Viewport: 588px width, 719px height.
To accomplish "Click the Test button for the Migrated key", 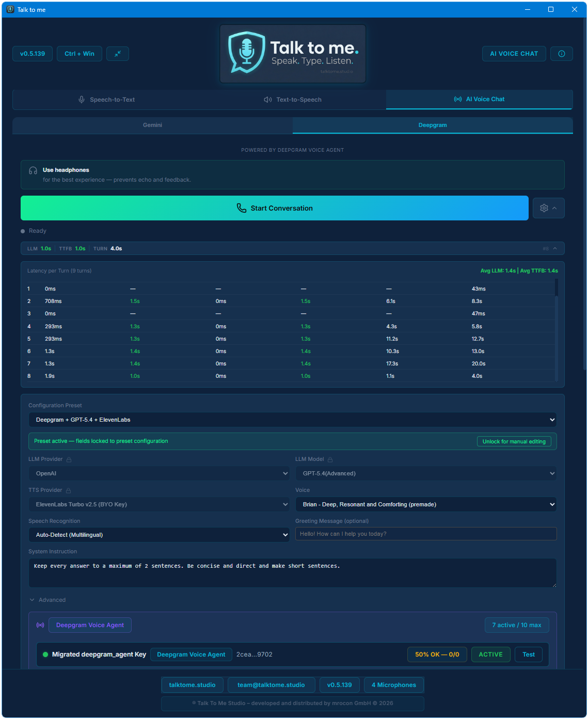I will point(529,654).
